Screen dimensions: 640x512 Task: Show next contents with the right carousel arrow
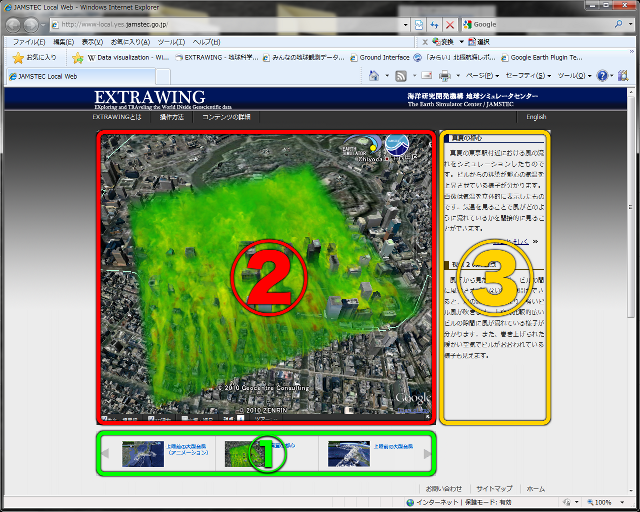427,454
